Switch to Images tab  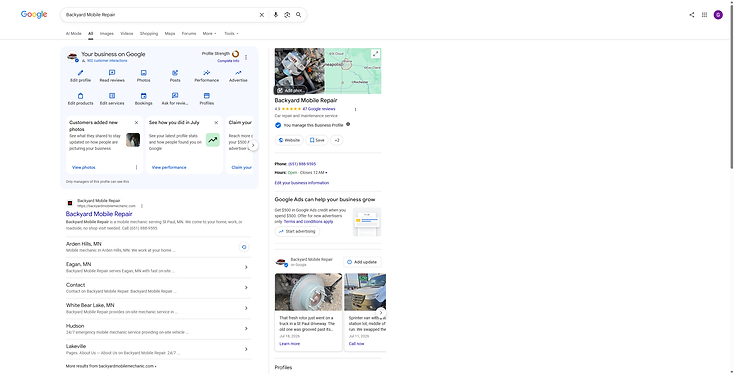(x=107, y=34)
